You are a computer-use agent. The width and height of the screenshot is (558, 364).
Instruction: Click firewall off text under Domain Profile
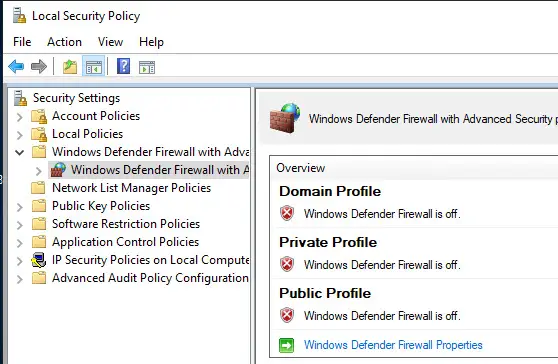[x=382, y=213]
